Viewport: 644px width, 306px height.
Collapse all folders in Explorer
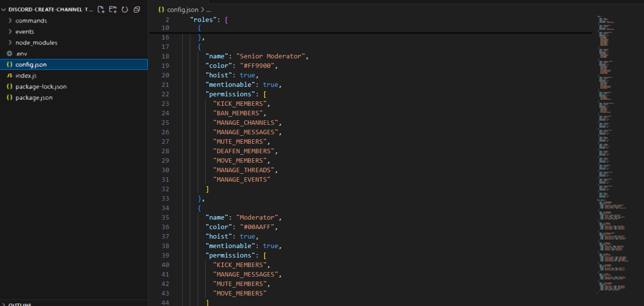[136, 9]
